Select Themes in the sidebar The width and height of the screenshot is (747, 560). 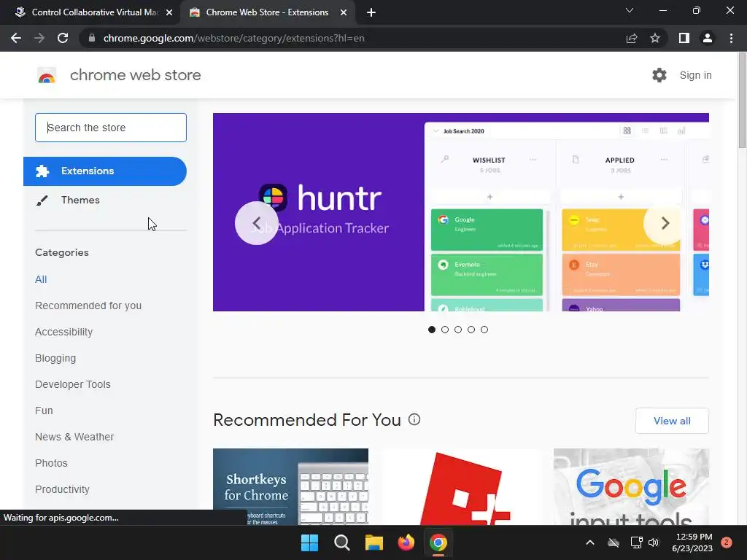point(80,200)
